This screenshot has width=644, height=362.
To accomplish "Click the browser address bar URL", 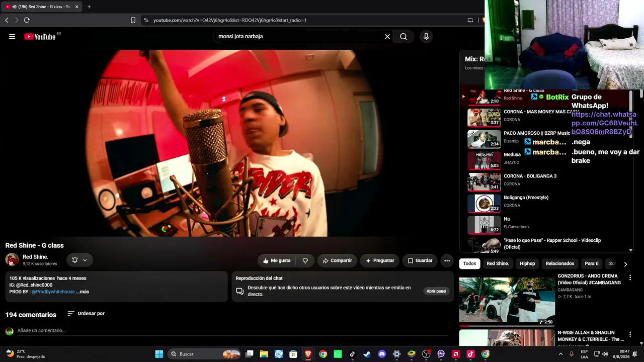I will pyautogui.click(x=230, y=20).
